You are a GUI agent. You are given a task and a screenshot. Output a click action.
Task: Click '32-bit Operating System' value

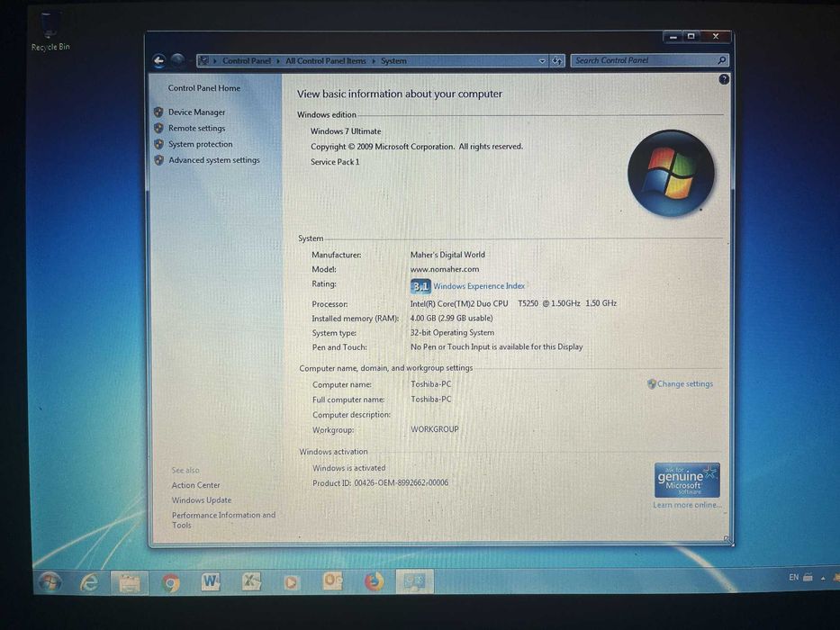(452, 332)
